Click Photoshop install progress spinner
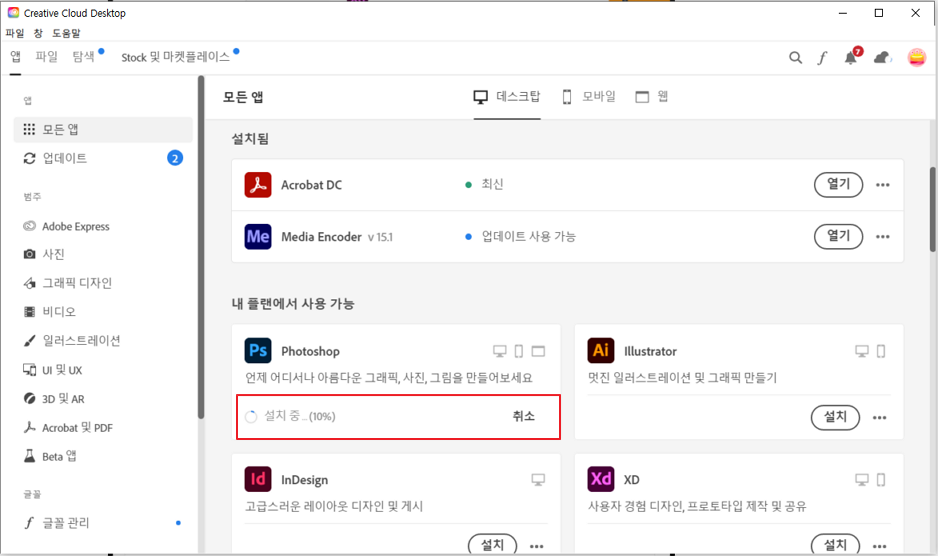 pos(251,417)
